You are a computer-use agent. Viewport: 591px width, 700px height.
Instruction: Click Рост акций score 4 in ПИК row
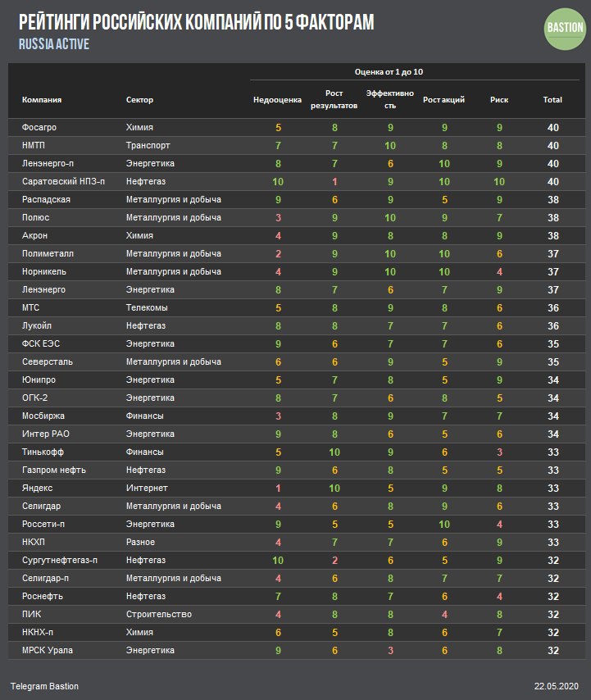click(x=444, y=614)
